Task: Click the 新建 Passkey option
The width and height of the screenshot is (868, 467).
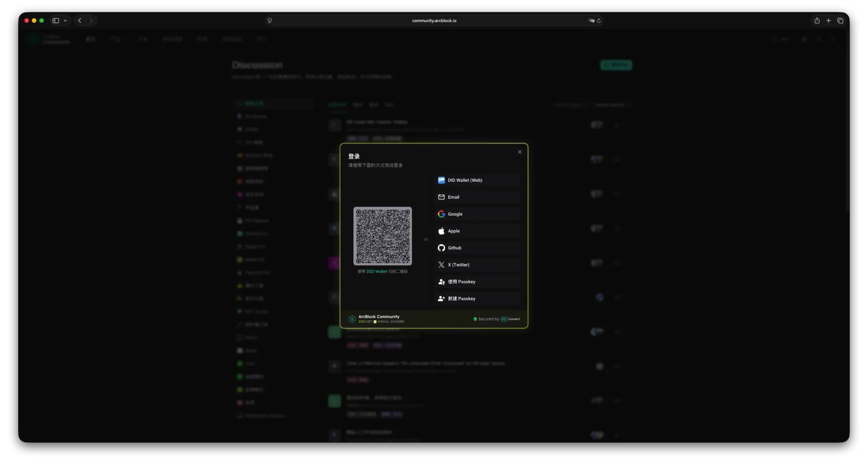Action: (x=477, y=298)
